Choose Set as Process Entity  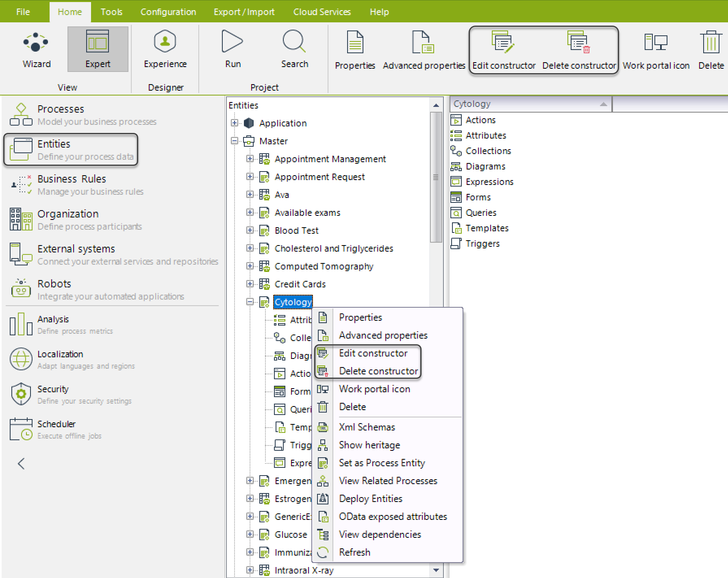[x=388, y=463]
